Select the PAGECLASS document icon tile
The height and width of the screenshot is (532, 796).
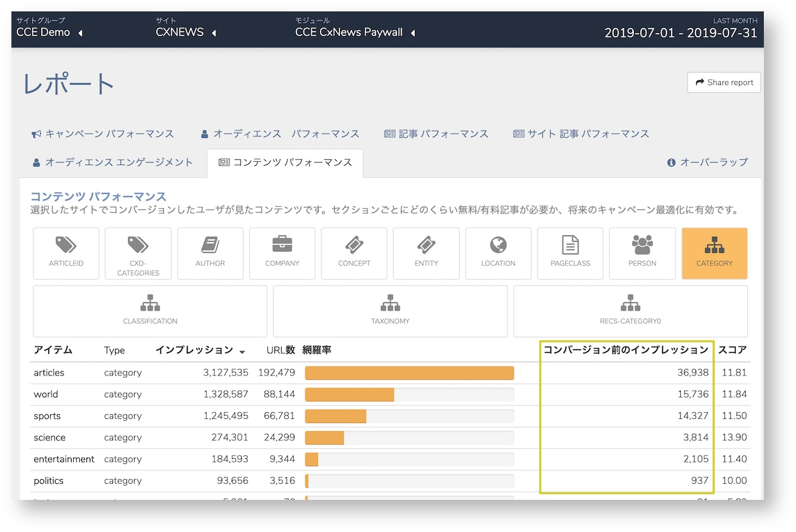570,254
